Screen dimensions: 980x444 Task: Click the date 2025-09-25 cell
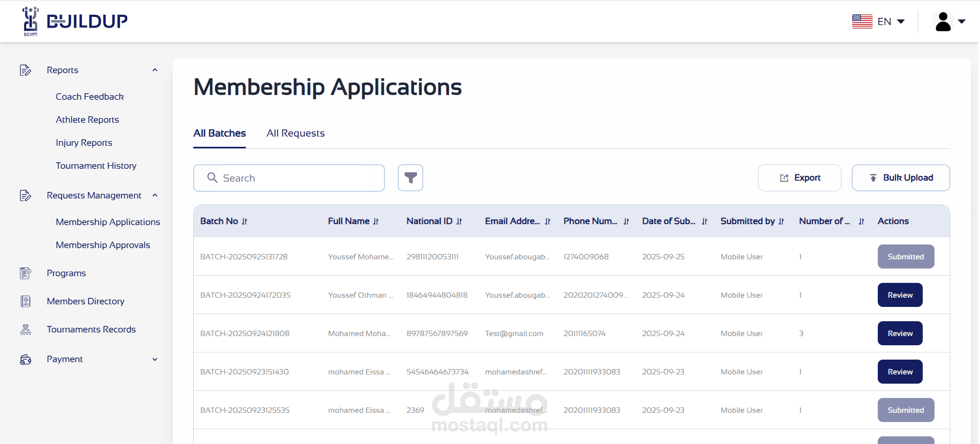(x=663, y=257)
